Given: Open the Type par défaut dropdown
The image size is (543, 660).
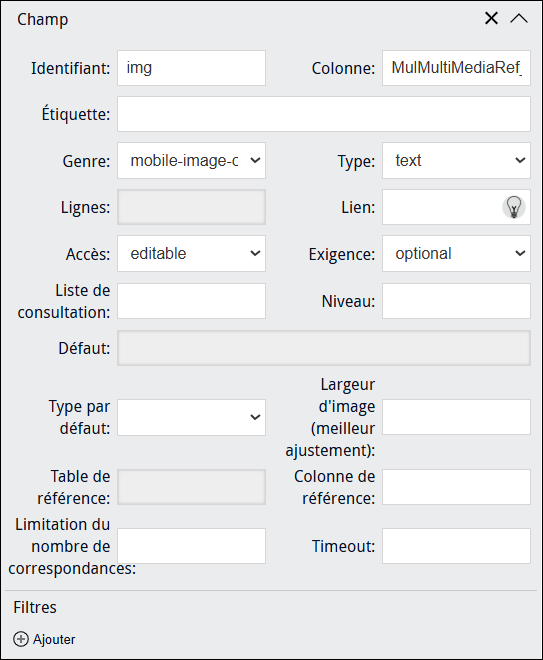Looking at the screenshot, I should pos(192,417).
